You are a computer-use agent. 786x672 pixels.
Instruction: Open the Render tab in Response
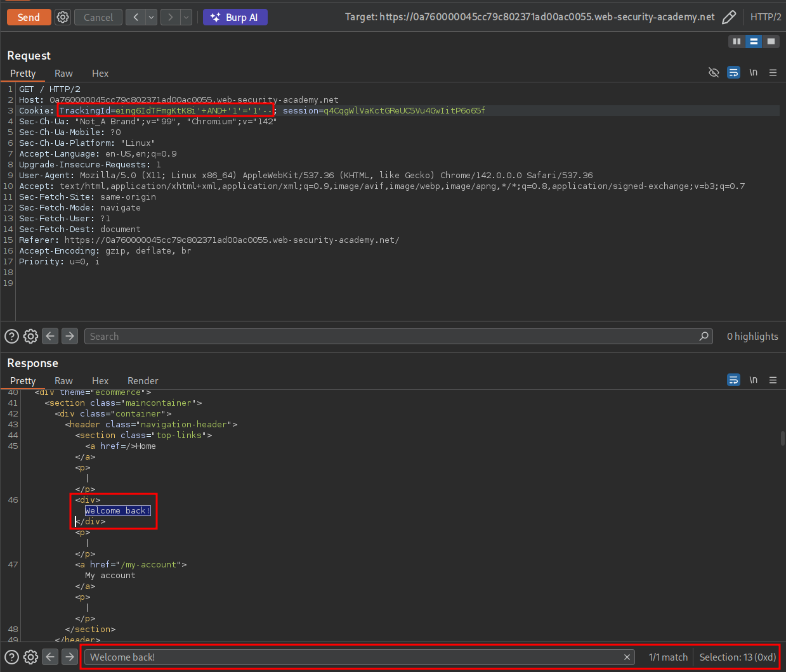(143, 381)
